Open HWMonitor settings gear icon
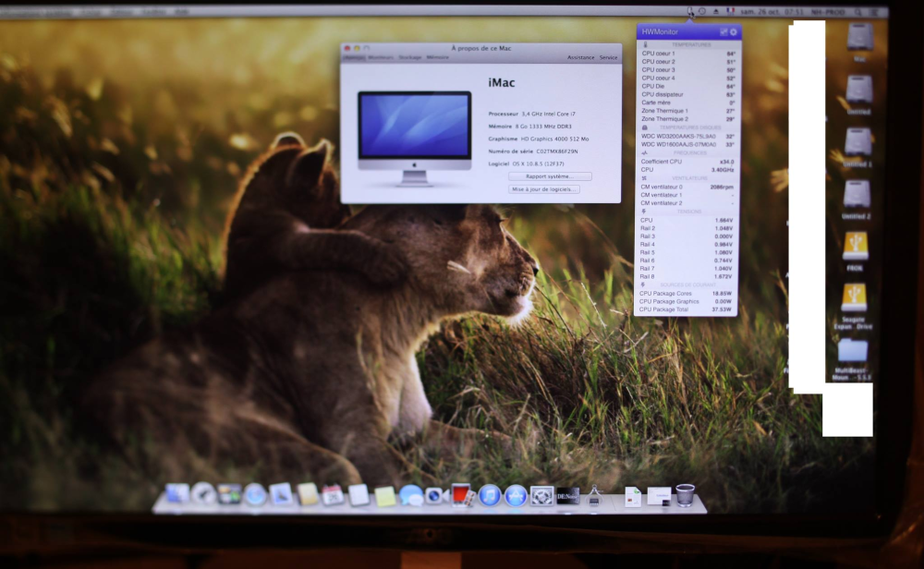Screen dimensions: 924x569 (x=733, y=31)
